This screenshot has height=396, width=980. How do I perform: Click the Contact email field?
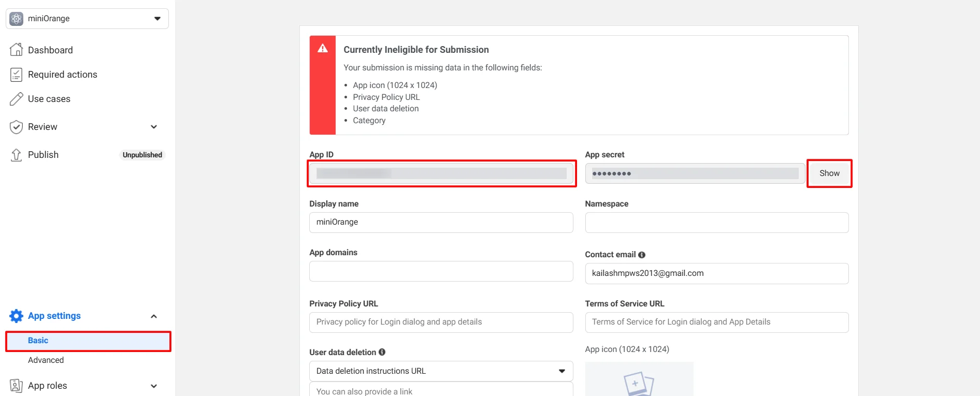(717, 273)
